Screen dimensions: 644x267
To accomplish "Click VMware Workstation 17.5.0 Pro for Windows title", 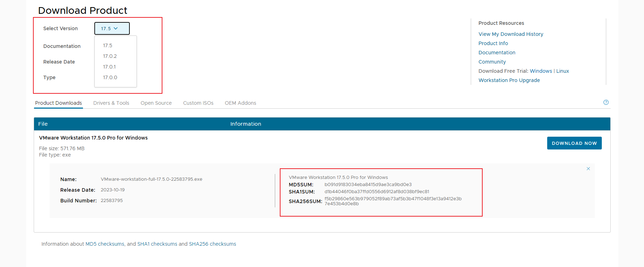I will tap(93, 138).
